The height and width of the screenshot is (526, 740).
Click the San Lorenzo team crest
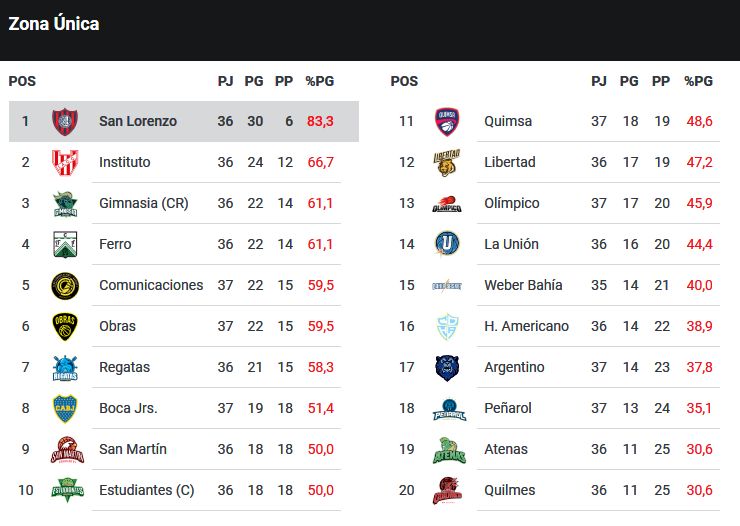tap(65, 121)
